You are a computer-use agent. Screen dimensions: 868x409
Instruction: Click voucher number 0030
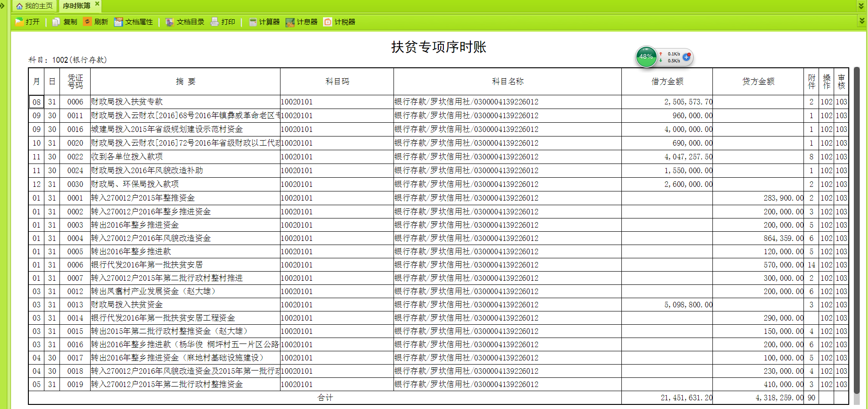click(x=75, y=184)
